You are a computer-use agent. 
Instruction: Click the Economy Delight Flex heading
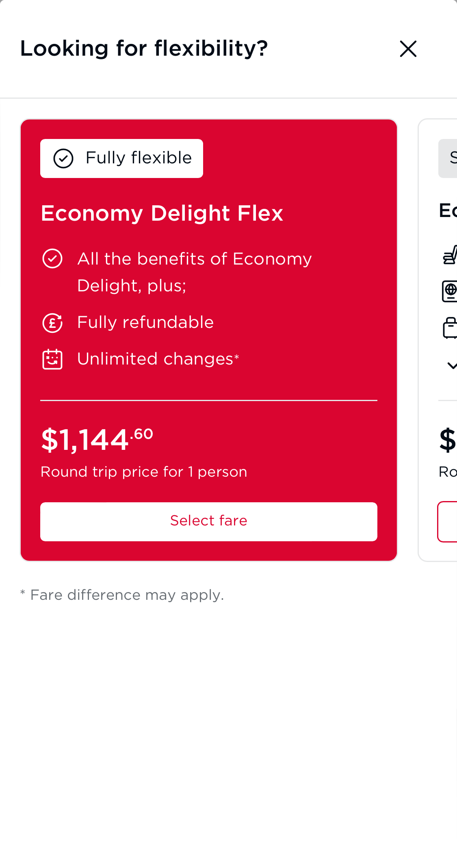point(162,213)
